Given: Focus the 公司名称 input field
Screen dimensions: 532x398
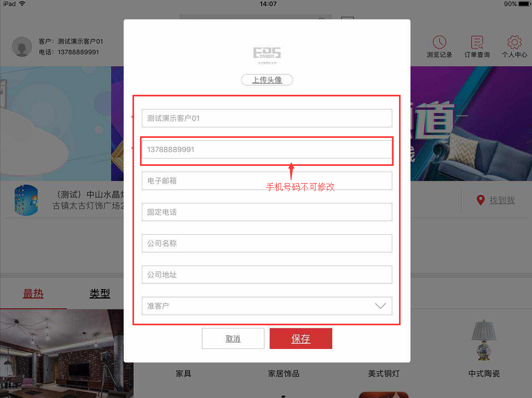Looking at the screenshot, I should tap(267, 243).
